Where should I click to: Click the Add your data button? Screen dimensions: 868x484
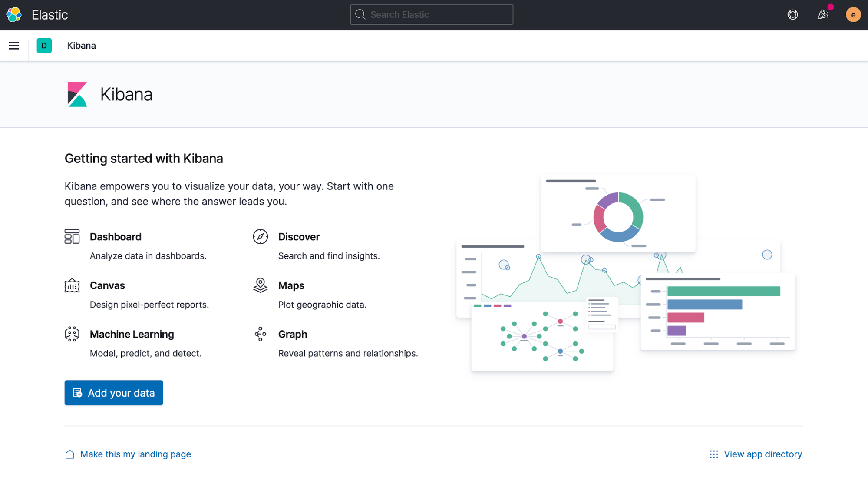(x=113, y=392)
